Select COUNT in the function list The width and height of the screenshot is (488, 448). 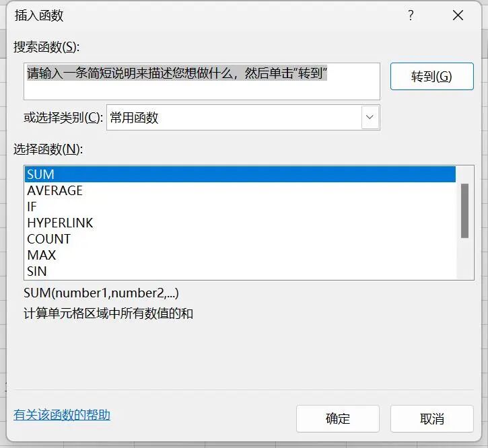pos(240,239)
